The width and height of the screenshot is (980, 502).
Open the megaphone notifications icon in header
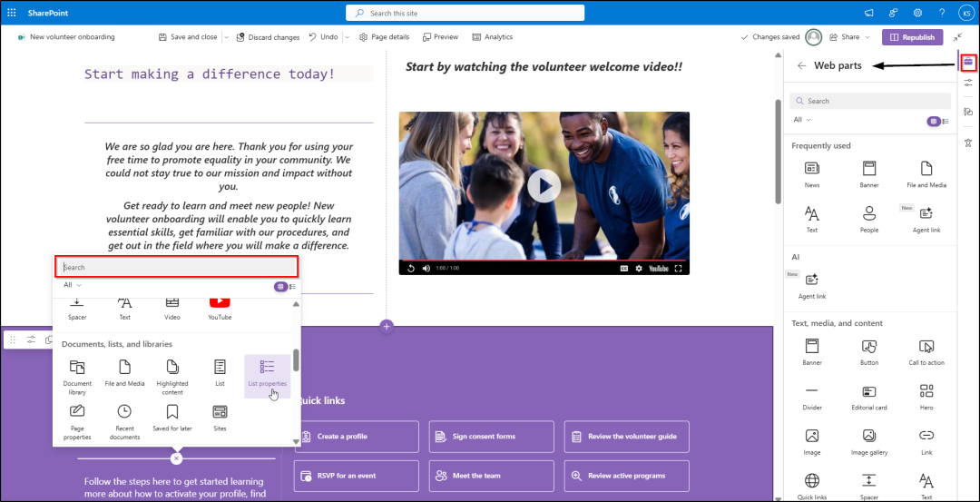click(868, 13)
